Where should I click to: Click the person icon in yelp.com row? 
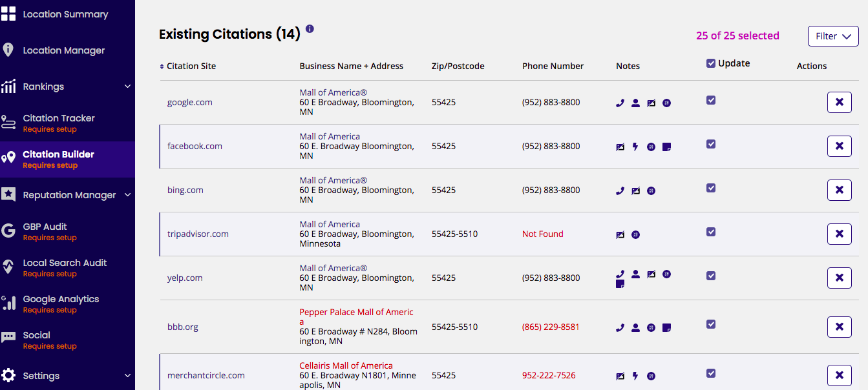coord(635,274)
